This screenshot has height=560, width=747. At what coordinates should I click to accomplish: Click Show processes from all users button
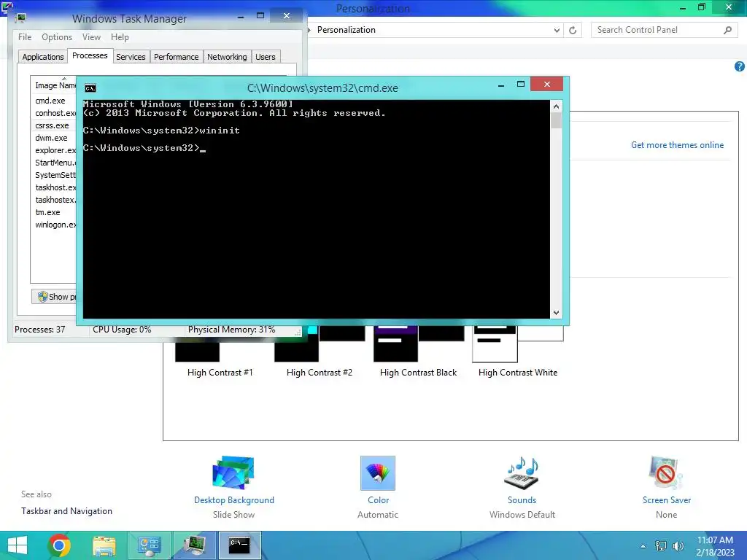[54, 297]
